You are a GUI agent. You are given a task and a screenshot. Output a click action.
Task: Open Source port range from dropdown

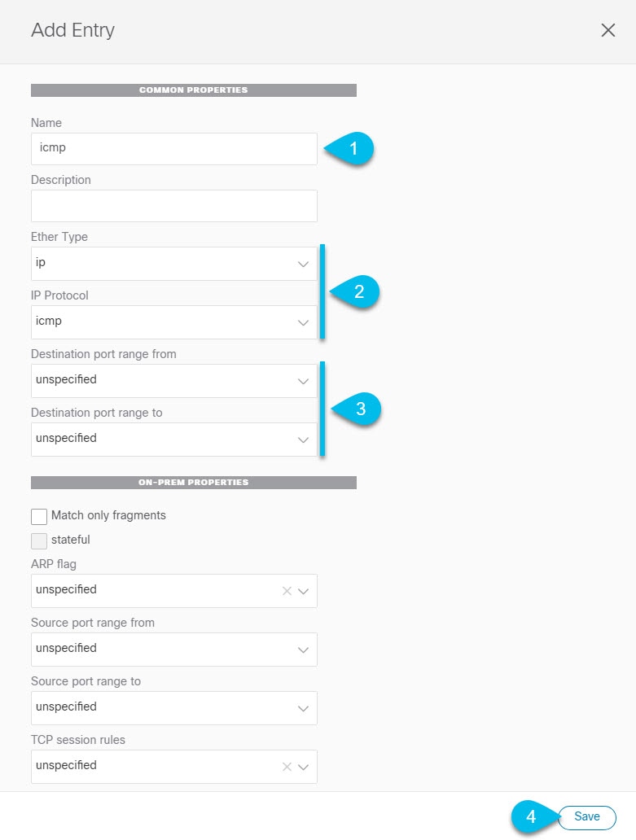174,650
